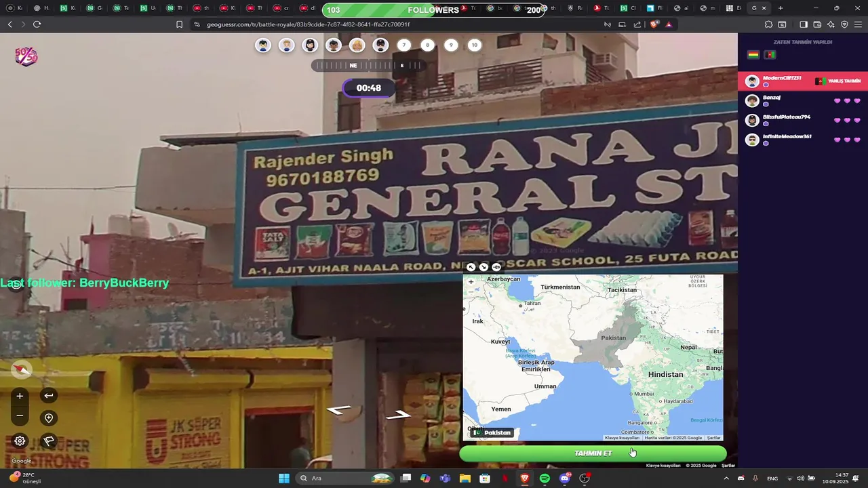Click the ENG language indicator
868x488 pixels.
(x=772, y=479)
